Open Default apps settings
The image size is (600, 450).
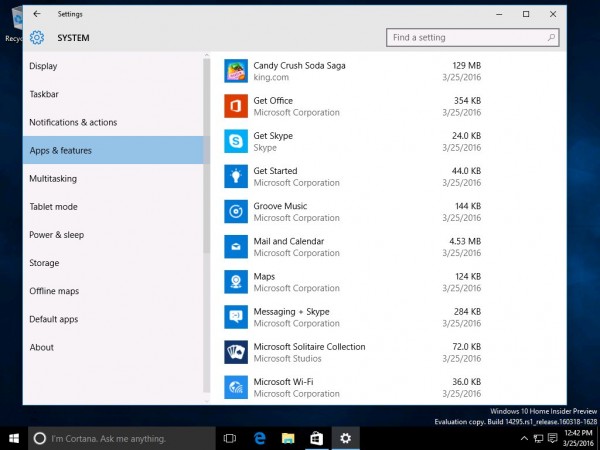[x=113, y=319]
